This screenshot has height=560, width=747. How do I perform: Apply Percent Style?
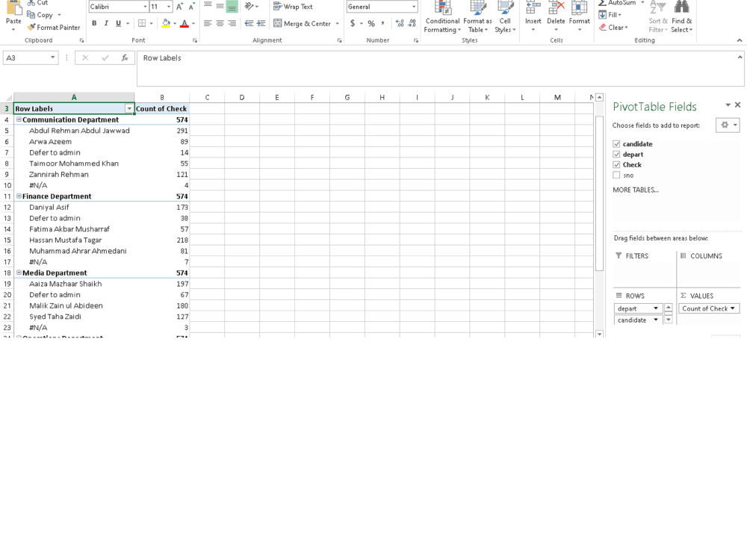371,23
